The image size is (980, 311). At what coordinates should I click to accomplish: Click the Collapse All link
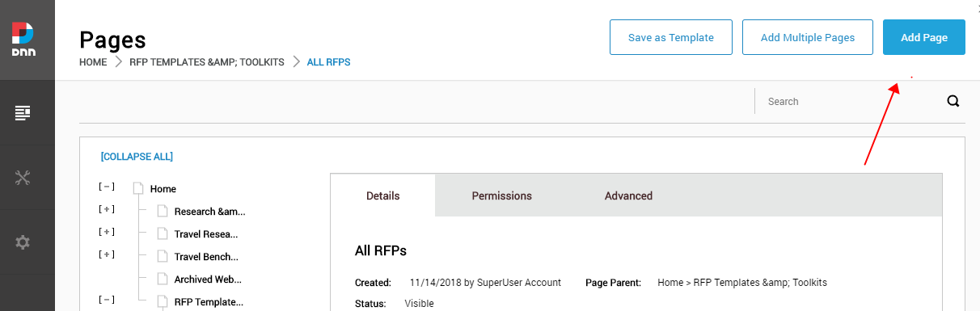tap(137, 157)
